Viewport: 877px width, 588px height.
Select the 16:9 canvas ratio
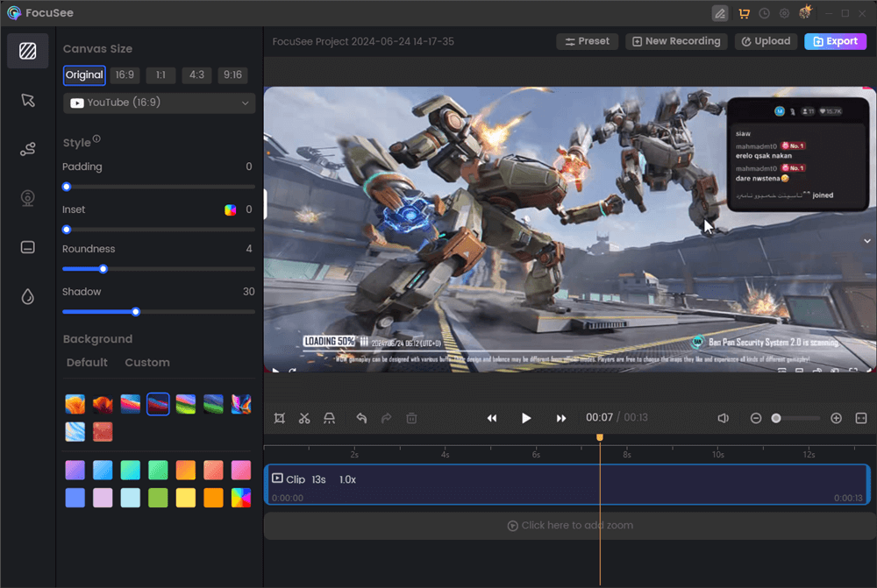(x=125, y=74)
